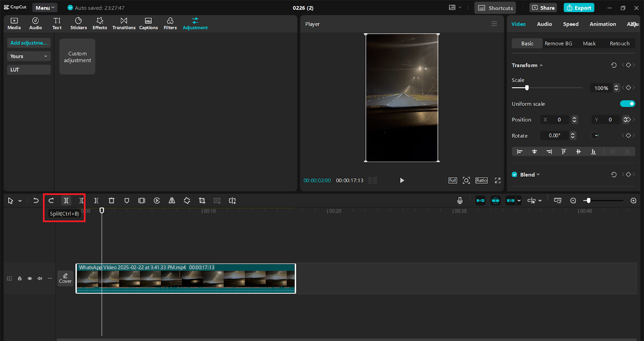Viewport: 644px width, 341px height.
Task: Select the Custom adjustment thumbnail
Action: coord(77,56)
